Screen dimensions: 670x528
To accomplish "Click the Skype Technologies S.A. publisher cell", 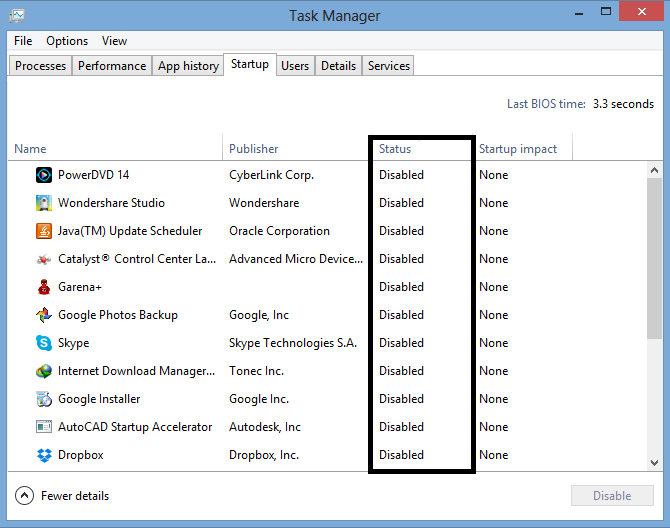I will [293, 343].
